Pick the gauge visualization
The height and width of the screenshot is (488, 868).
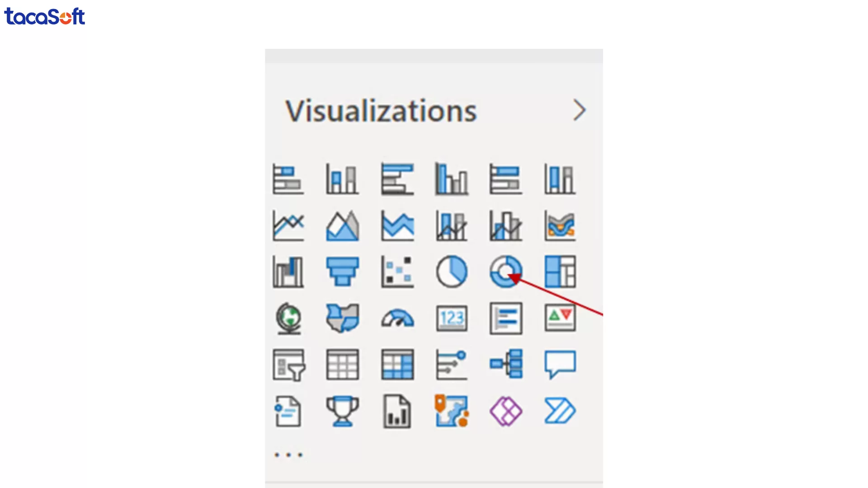pyautogui.click(x=397, y=319)
